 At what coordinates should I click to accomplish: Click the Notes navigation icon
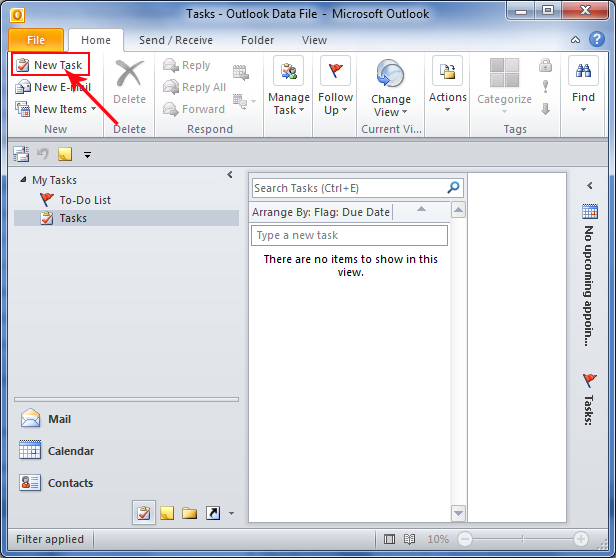tap(167, 513)
